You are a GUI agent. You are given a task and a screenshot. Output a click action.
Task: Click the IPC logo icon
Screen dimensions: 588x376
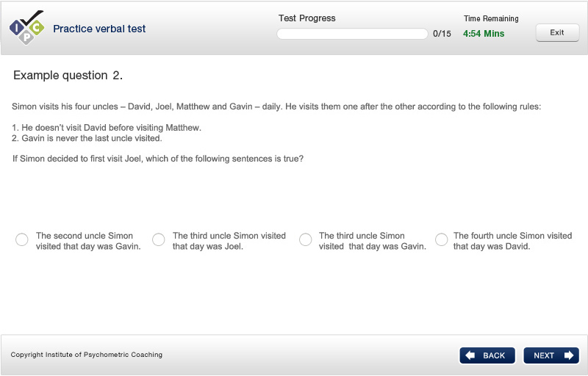26,28
